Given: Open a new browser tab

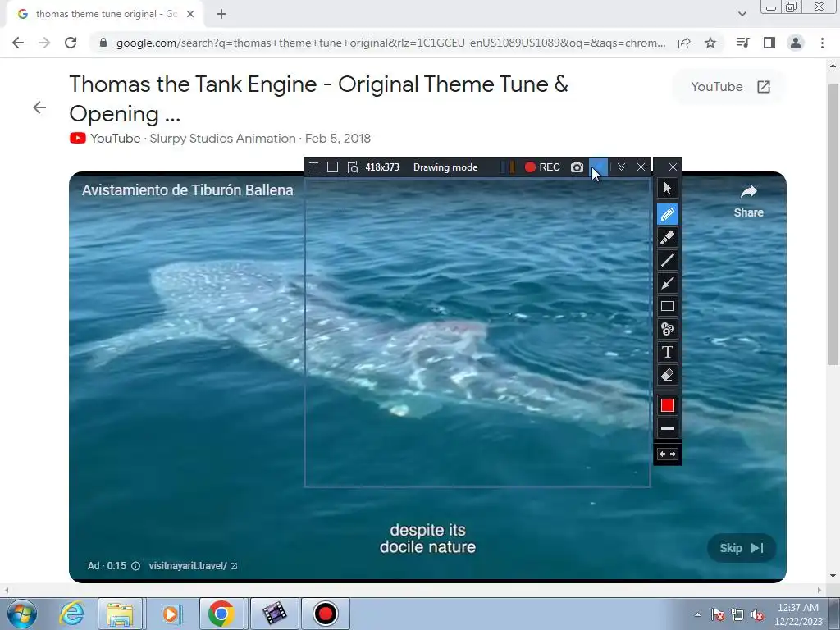Looking at the screenshot, I should [221, 14].
